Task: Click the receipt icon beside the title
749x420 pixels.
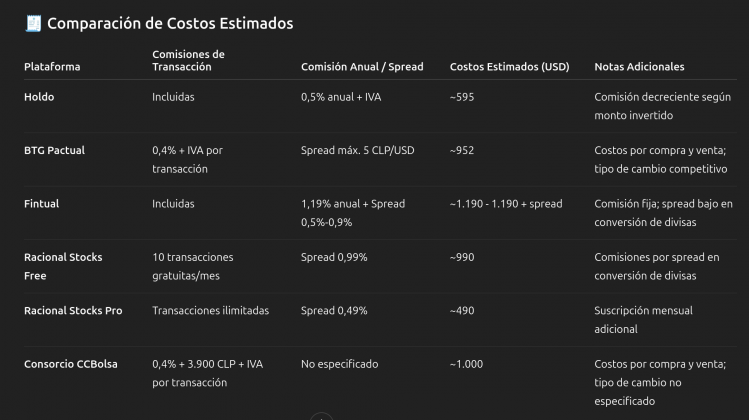Action: pos(33,23)
